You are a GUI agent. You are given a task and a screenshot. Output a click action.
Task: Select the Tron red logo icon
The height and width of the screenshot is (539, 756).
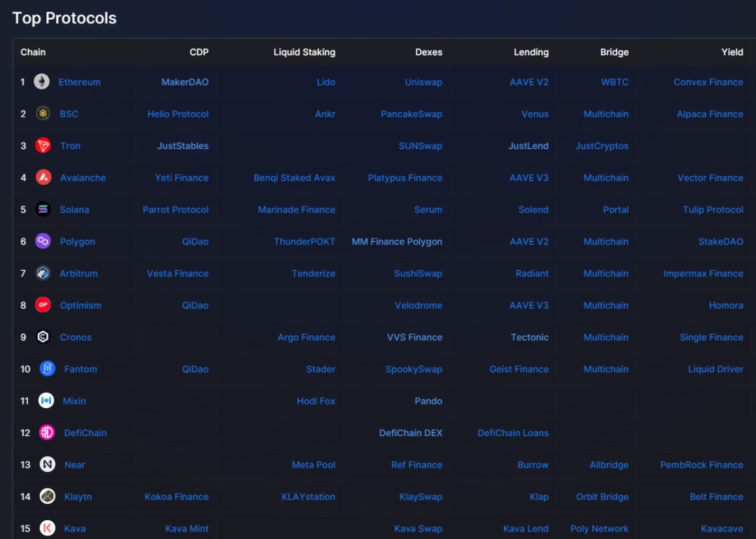43,146
